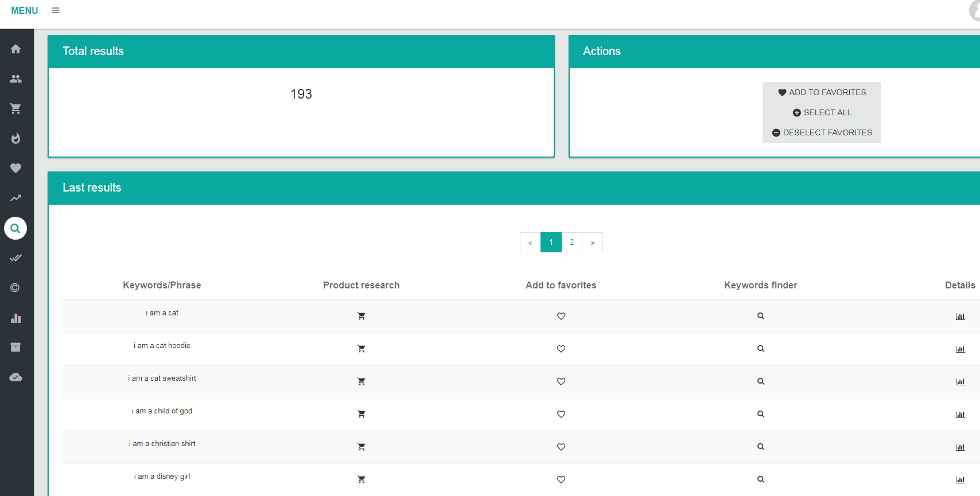Open product research cart for 'i am a child of god'
This screenshot has width=980, height=496.
[x=361, y=414]
